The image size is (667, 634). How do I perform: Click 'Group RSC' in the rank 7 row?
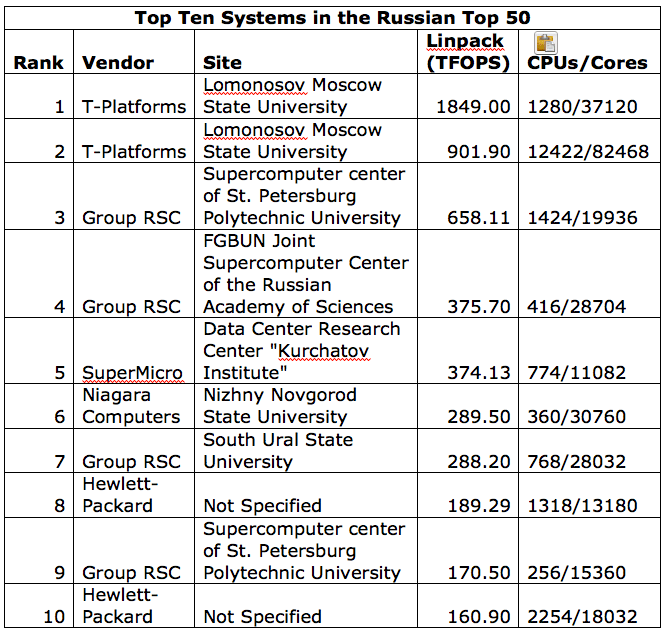[131, 462]
